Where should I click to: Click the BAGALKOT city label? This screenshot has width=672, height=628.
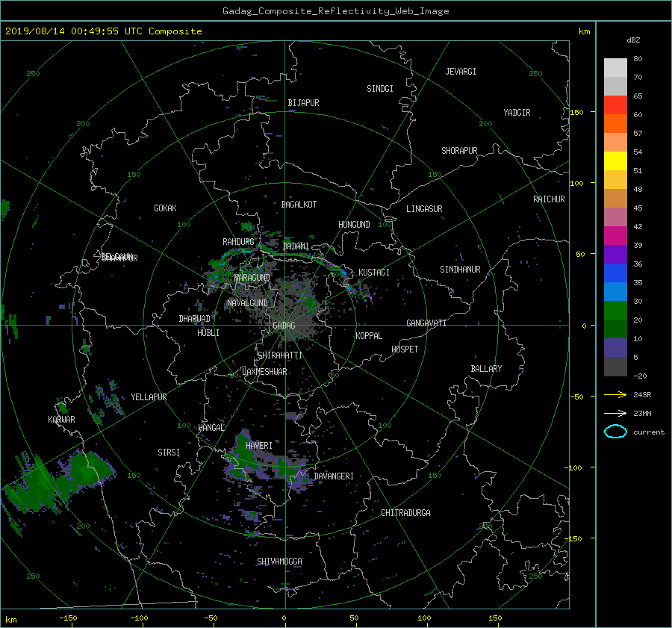(299, 205)
